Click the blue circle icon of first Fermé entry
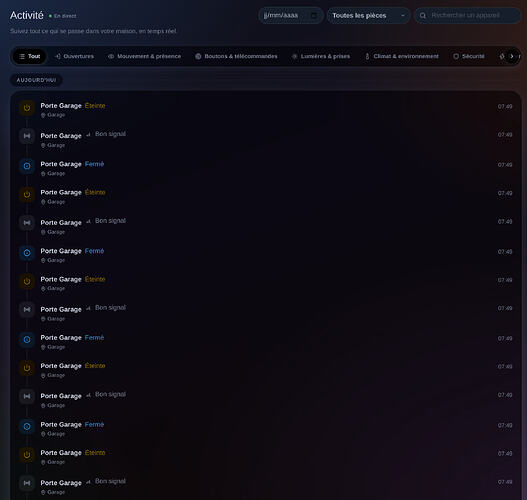This screenshot has height=500, width=527. pos(27,166)
